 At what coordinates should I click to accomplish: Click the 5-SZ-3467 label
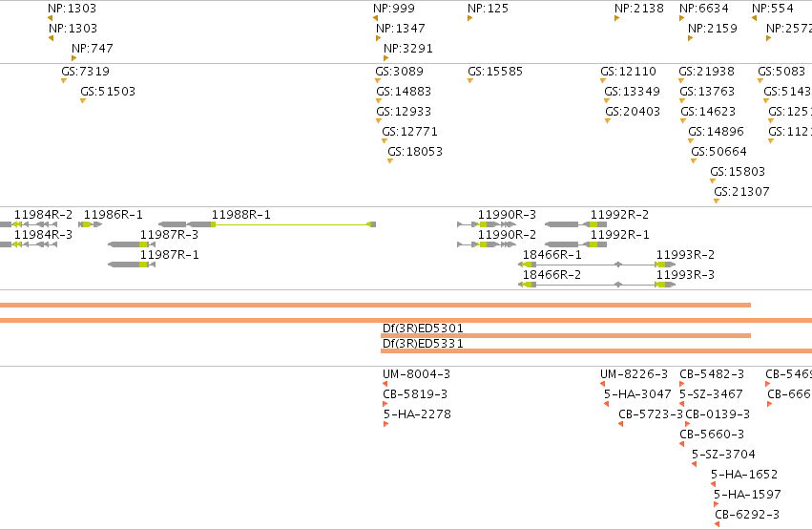[712, 394]
